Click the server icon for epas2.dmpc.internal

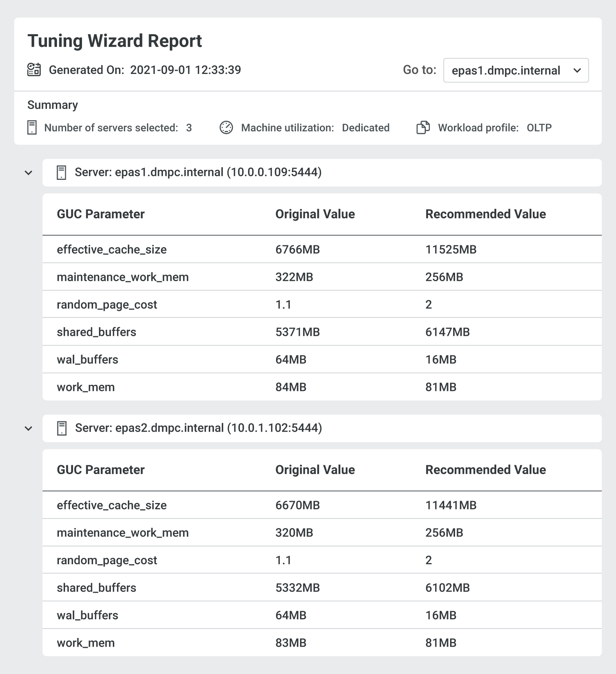[62, 428]
